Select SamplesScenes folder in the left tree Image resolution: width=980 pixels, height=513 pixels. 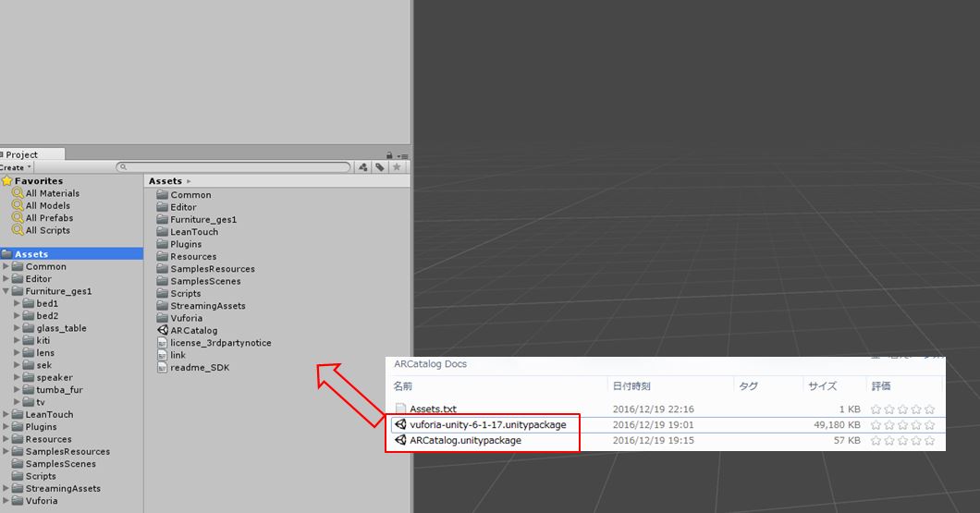tap(55, 464)
